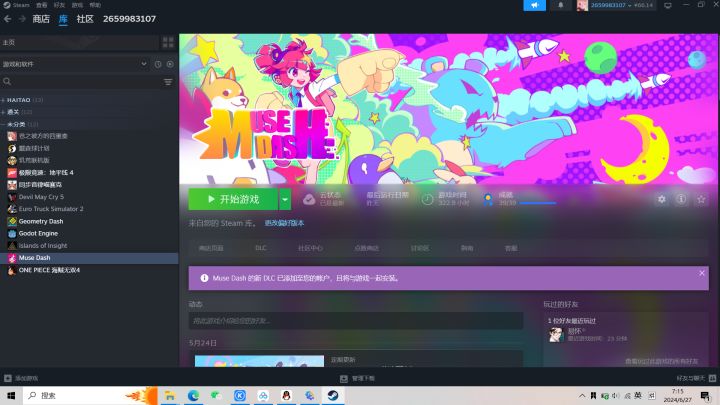
Task: Open the May 24 update thumbnail
Action: pos(259,361)
